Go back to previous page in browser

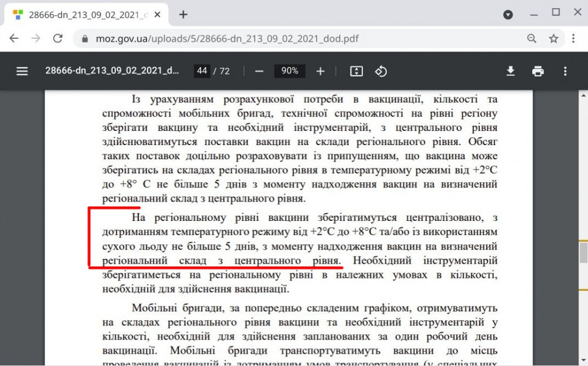click(14, 39)
